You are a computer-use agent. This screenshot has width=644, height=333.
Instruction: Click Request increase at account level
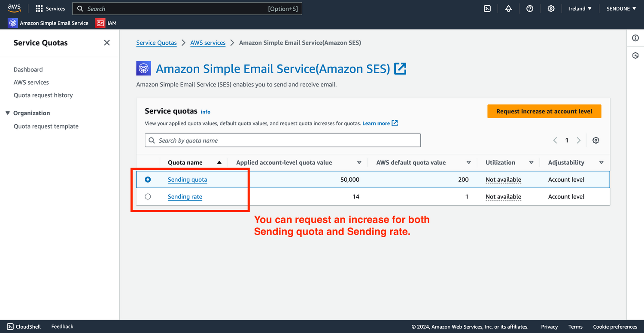(x=544, y=111)
